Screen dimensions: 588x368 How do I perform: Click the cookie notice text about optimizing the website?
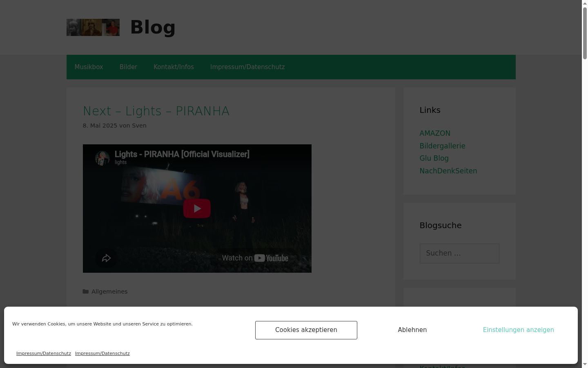pyautogui.click(x=102, y=324)
